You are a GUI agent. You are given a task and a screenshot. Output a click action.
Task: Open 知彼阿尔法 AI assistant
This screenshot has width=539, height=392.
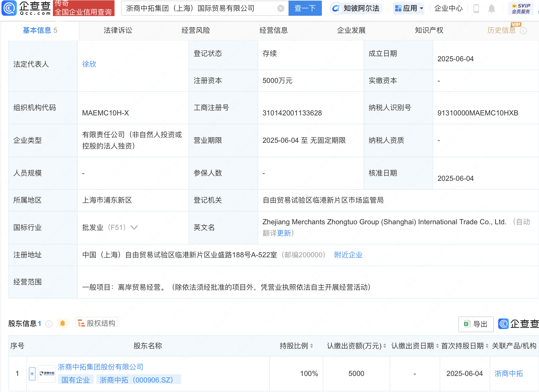point(356,8)
